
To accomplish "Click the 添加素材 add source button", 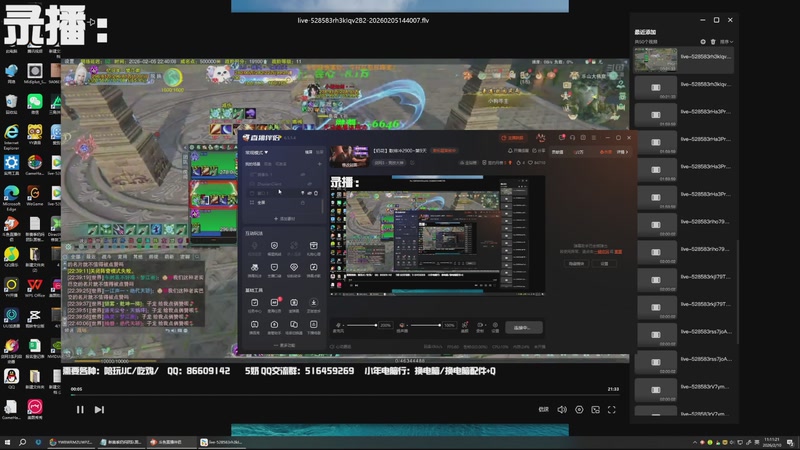I will coord(285,219).
